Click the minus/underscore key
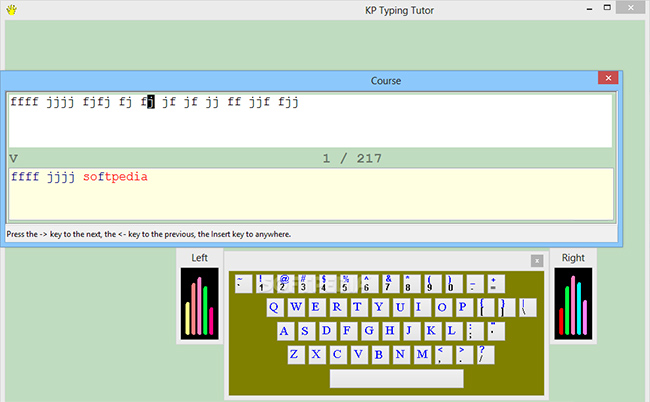 point(475,284)
